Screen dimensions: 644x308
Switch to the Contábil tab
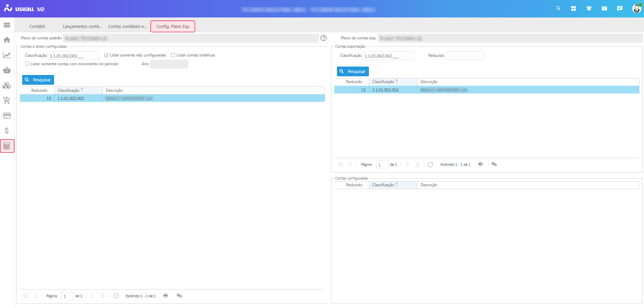[x=37, y=27]
